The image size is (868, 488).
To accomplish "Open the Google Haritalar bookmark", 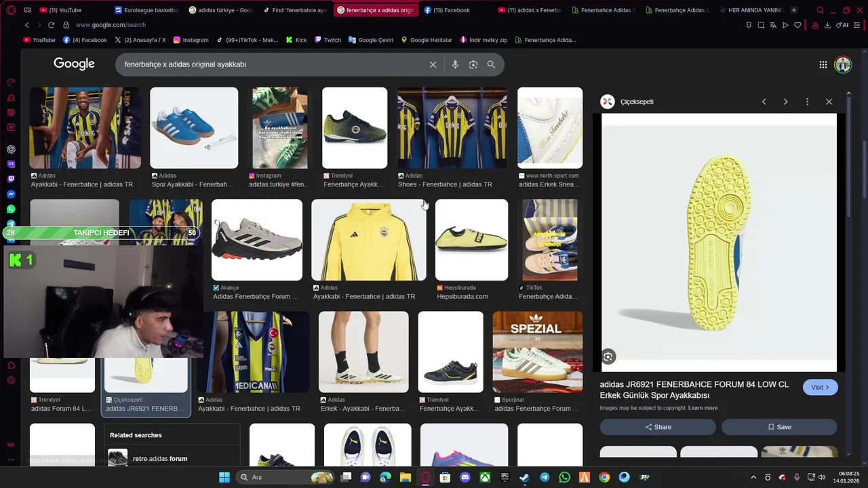I will pos(426,40).
